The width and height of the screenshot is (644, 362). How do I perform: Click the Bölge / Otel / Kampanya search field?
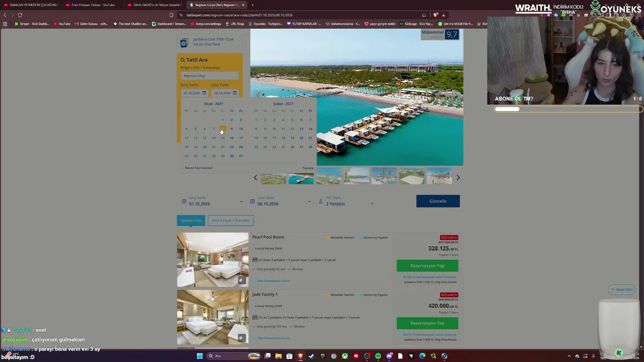(x=209, y=76)
